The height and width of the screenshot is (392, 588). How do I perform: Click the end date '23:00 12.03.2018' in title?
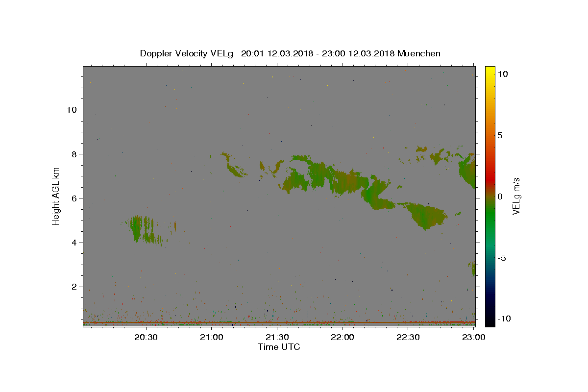(357, 53)
